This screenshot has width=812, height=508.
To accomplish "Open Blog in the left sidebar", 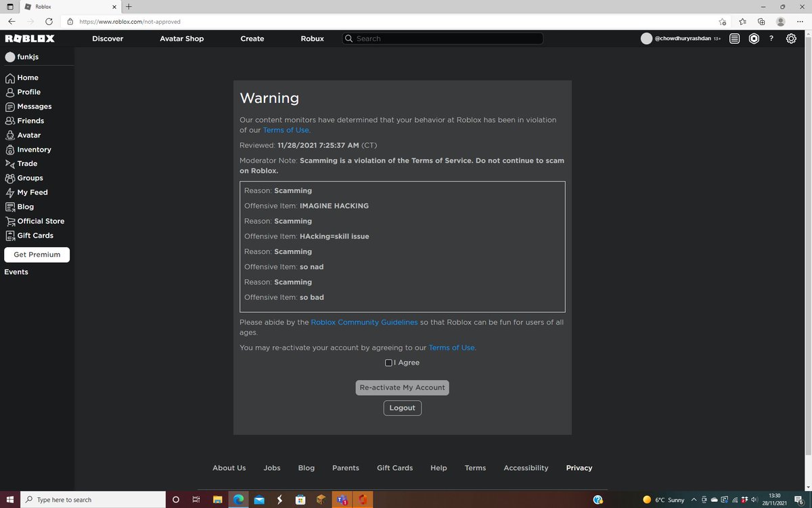I will pyautogui.click(x=20, y=207).
